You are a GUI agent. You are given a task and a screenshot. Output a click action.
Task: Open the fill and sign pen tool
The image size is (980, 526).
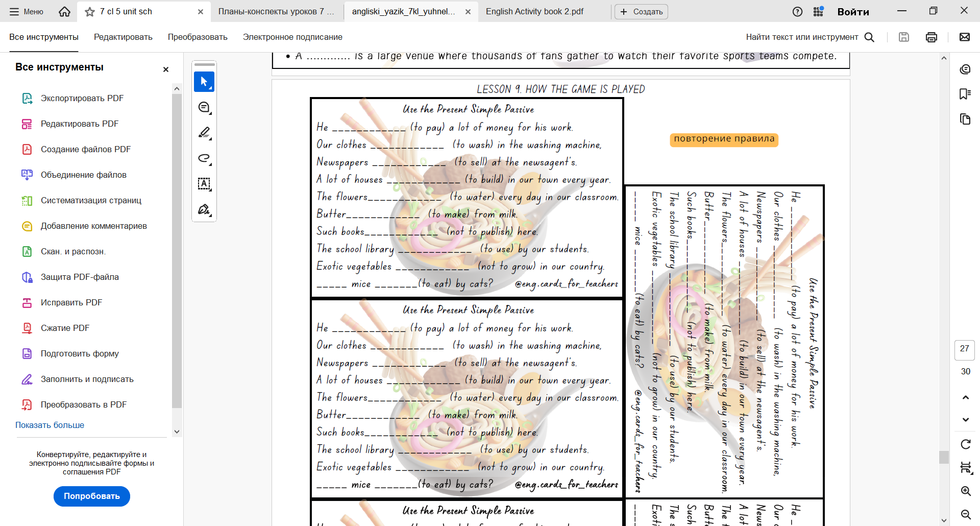coord(204,209)
